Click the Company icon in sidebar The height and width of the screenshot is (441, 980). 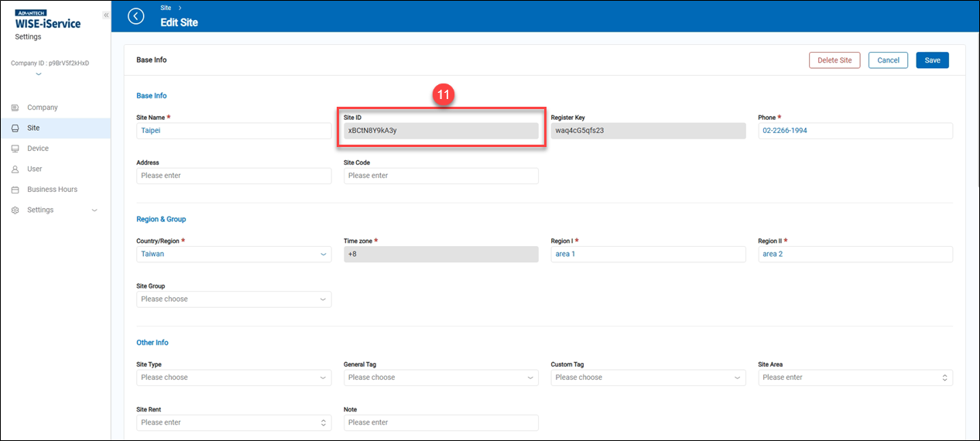tap(15, 108)
